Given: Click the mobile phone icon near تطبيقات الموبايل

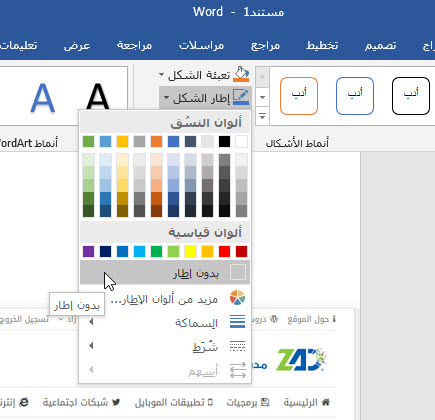Looking at the screenshot, I should click(210, 402).
